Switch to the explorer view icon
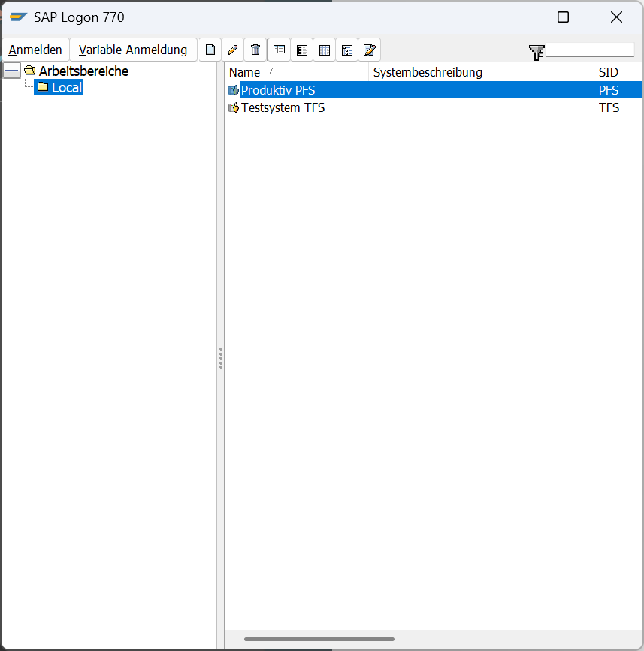The height and width of the screenshot is (651, 644). (279, 50)
